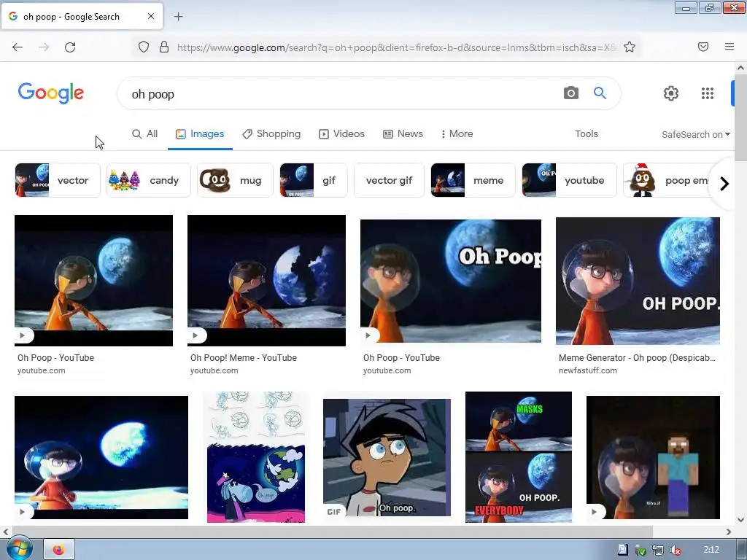This screenshot has width=747, height=560.
Task: Select the Images tab
Action: [200, 134]
